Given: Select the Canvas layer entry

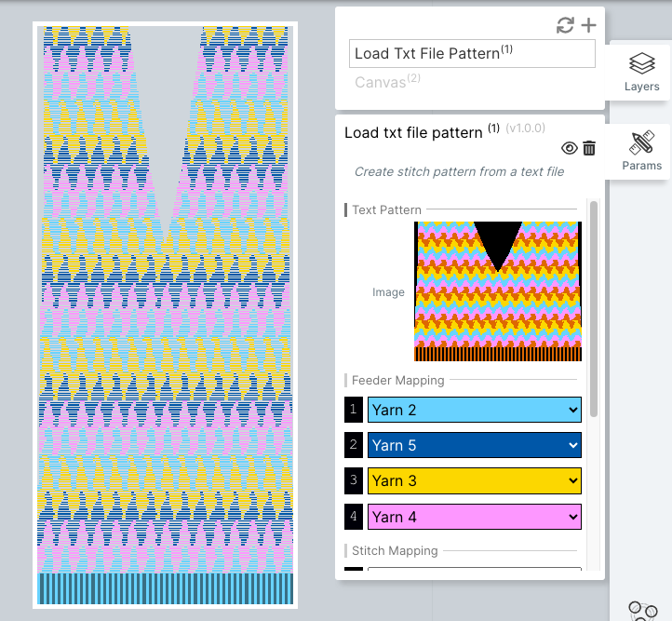Looking at the screenshot, I should [x=387, y=81].
